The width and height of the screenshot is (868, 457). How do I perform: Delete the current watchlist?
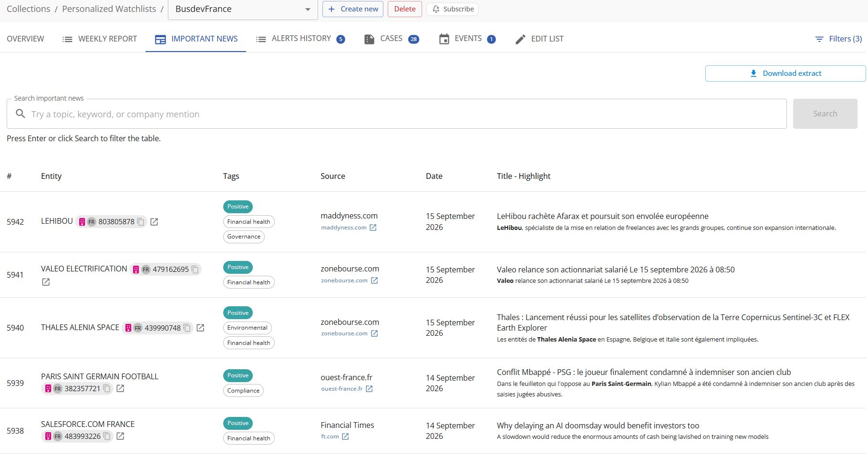pyautogui.click(x=405, y=9)
